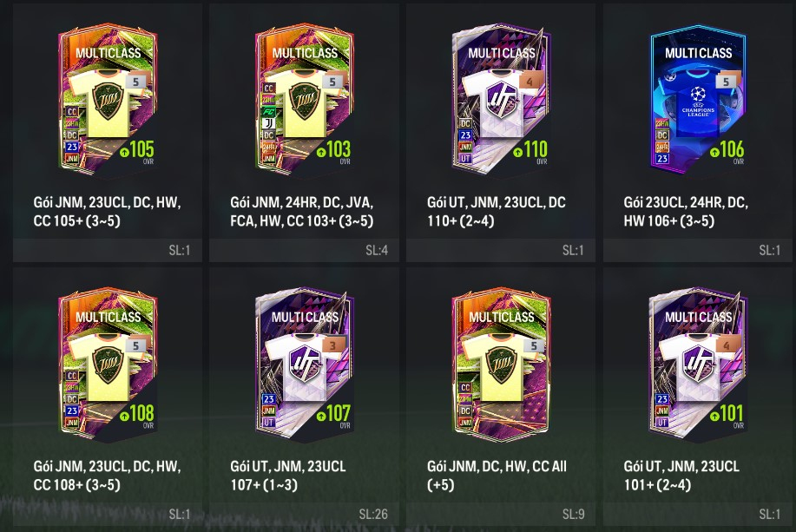Screen dimensions: 796x532
Task: Click the SL:9 quantity bar
Action: 501,515
